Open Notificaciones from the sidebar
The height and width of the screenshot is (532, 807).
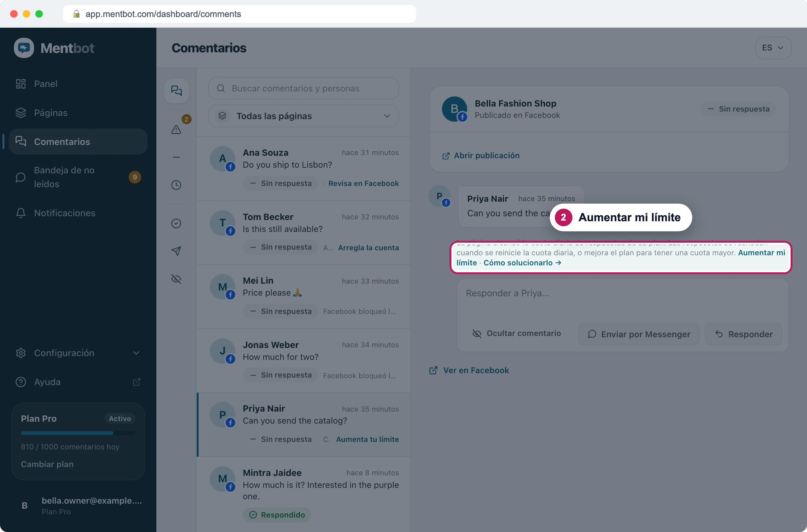pos(78,213)
